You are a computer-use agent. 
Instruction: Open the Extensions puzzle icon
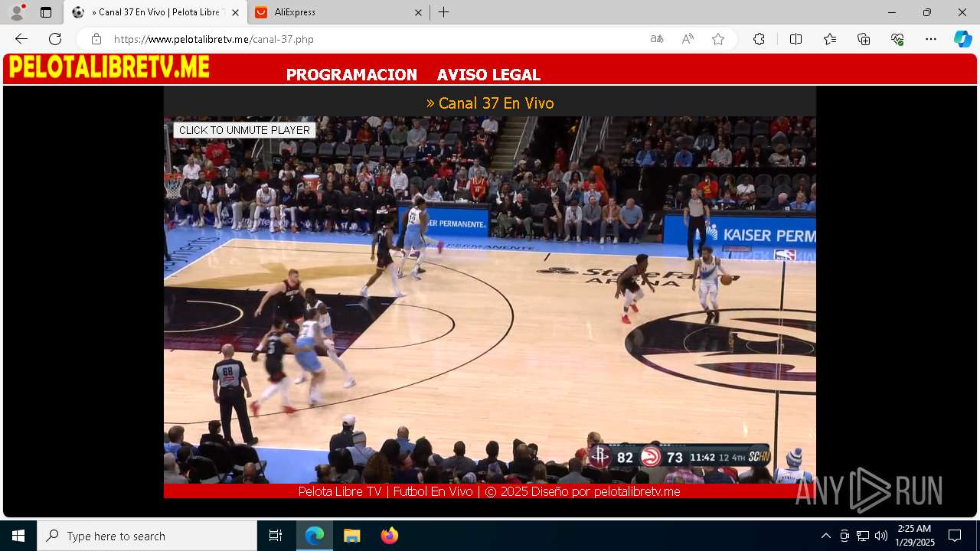(x=759, y=39)
